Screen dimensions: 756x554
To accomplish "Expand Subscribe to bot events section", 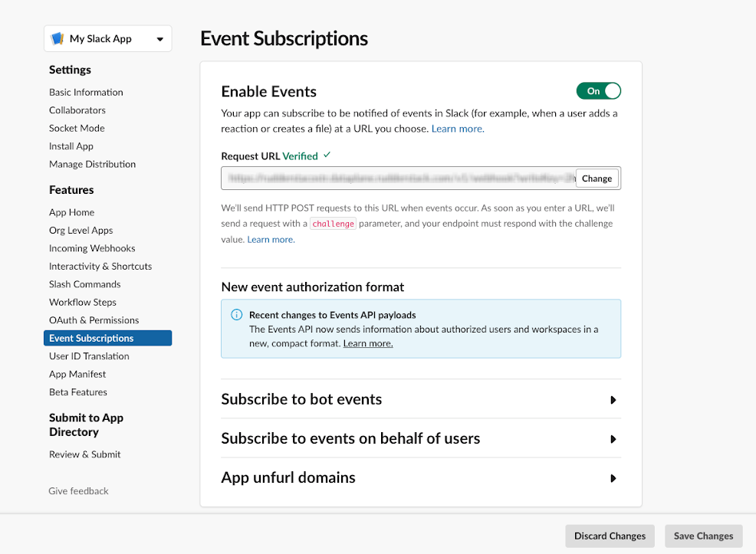I will click(420, 399).
